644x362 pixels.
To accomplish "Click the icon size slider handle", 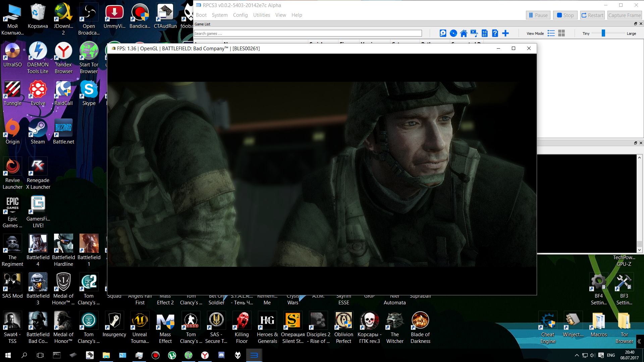I will 603,33.
